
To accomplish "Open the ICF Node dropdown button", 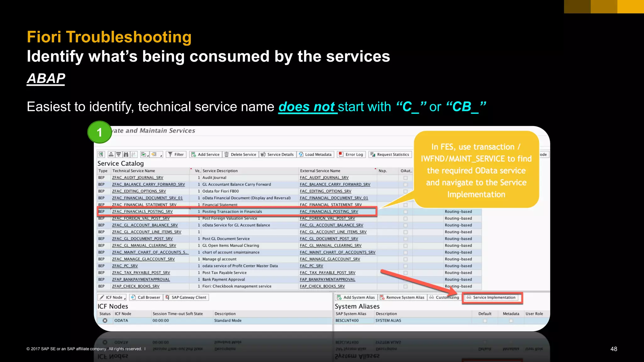I will pyautogui.click(x=112, y=297).
